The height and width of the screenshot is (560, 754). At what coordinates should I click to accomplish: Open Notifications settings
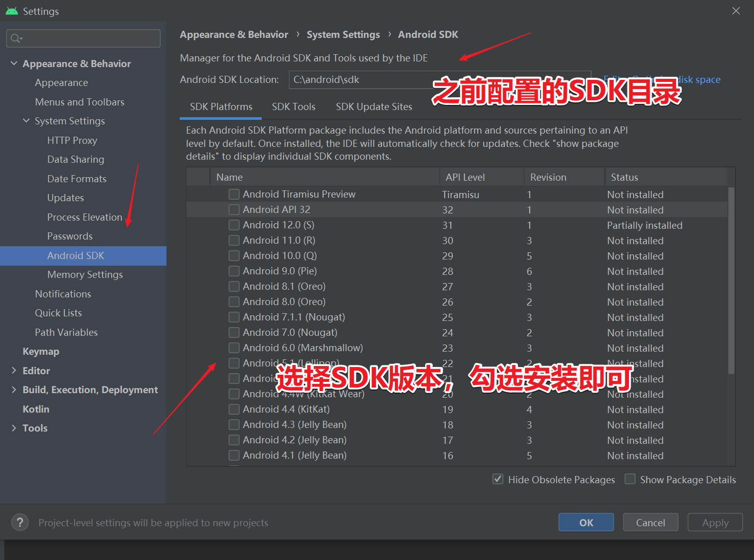(x=63, y=294)
